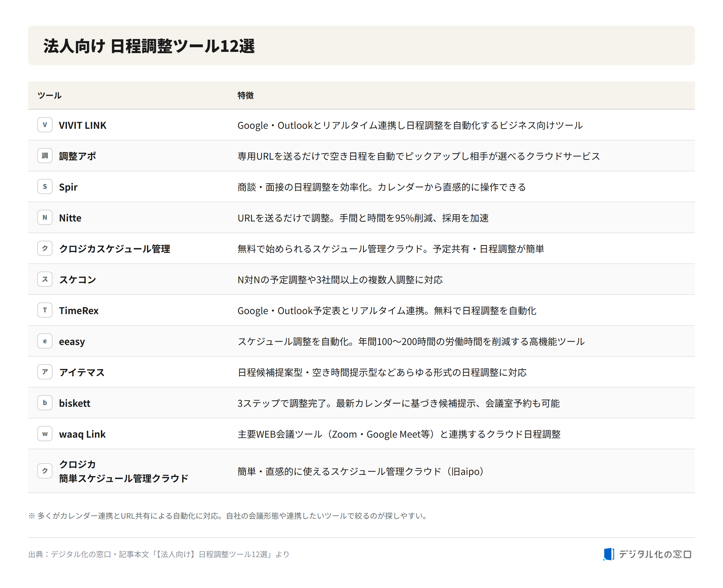The image size is (723, 588).
Task: Click 調整アポ description starting 専用URLを送るだけ
Action: [x=419, y=156]
